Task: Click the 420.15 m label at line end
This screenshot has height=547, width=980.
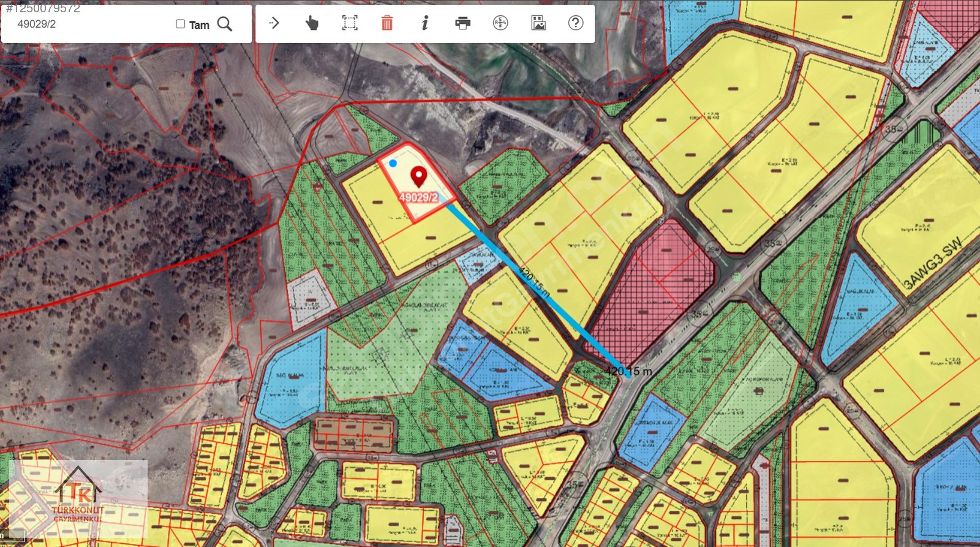Action: [x=628, y=371]
